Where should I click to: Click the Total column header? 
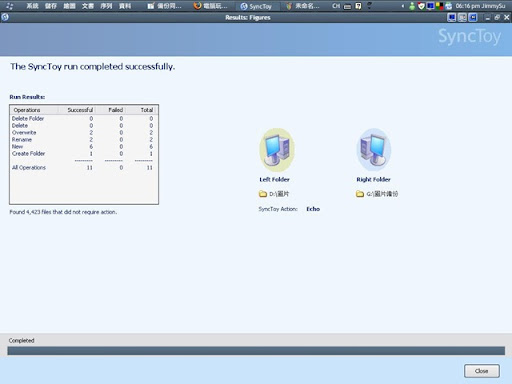[x=141, y=110]
